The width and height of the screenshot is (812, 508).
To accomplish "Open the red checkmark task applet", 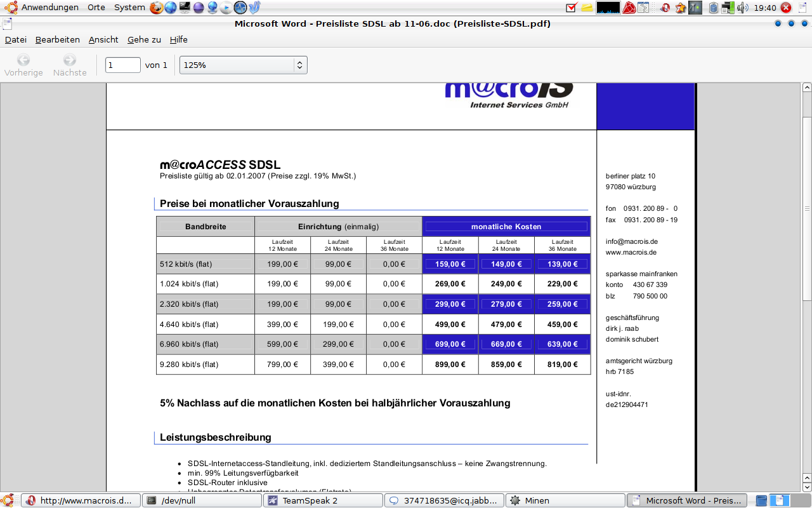I will [x=571, y=8].
